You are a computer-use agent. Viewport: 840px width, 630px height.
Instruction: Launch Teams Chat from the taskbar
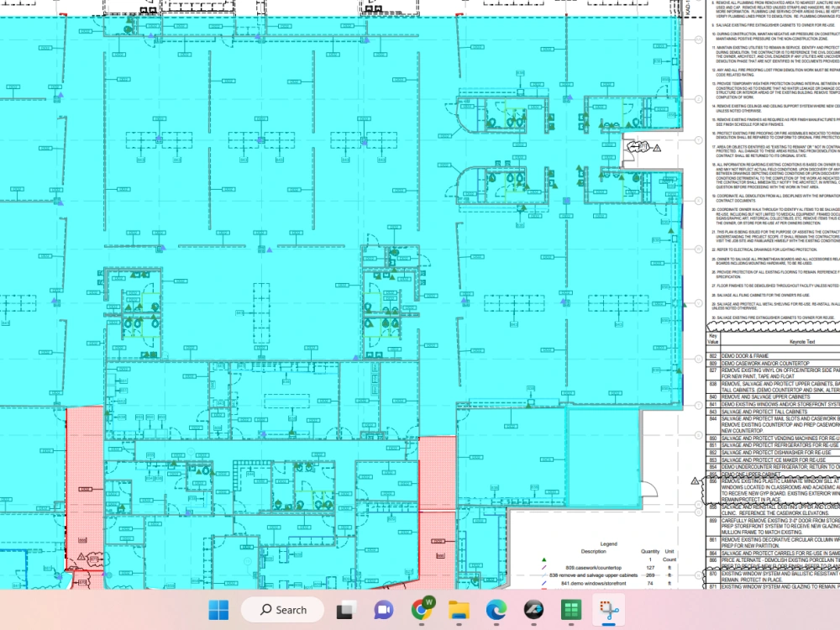tap(384, 610)
